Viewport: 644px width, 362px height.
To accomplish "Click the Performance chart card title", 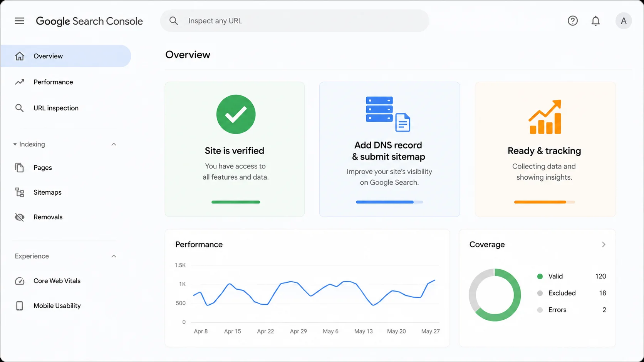I will coord(199,245).
